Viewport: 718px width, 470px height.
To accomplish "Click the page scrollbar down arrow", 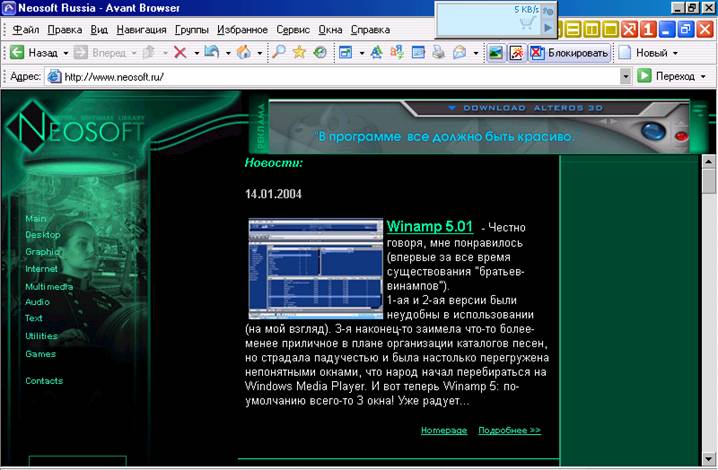I will point(708,459).
